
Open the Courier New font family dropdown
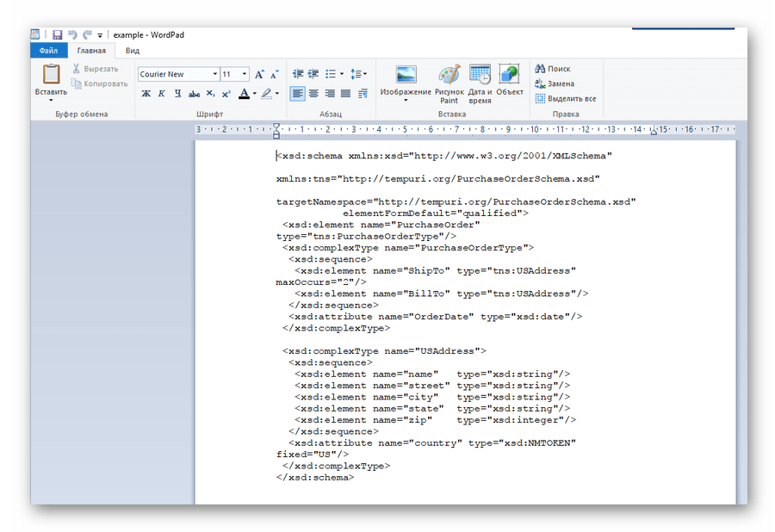pos(214,75)
